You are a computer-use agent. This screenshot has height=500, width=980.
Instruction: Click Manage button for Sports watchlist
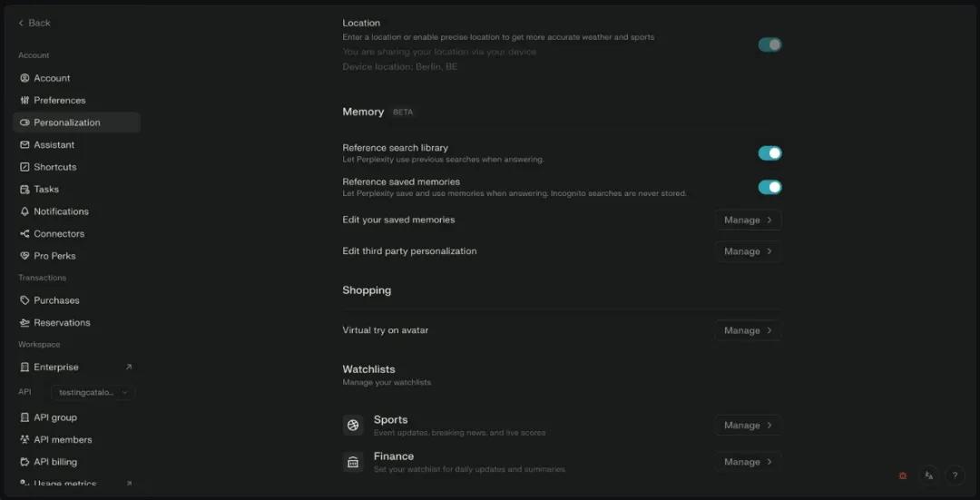(x=748, y=425)
